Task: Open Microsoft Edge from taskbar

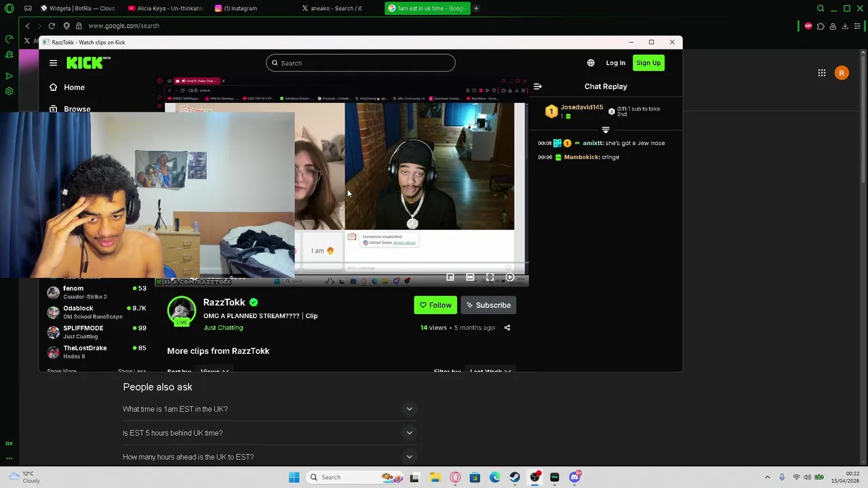Action: tap(495, 477)
